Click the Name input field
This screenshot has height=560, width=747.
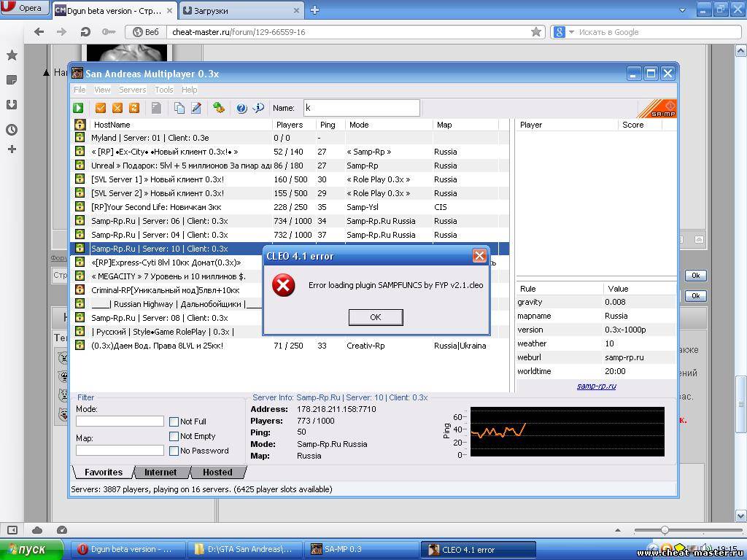pyautogui.click(x=362, y=108)
